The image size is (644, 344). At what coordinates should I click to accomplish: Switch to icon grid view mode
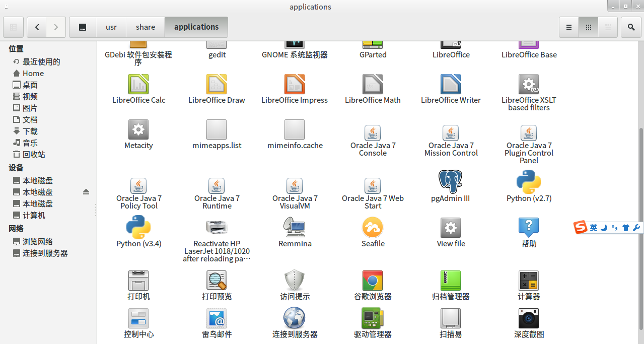[x=589, y=27]
